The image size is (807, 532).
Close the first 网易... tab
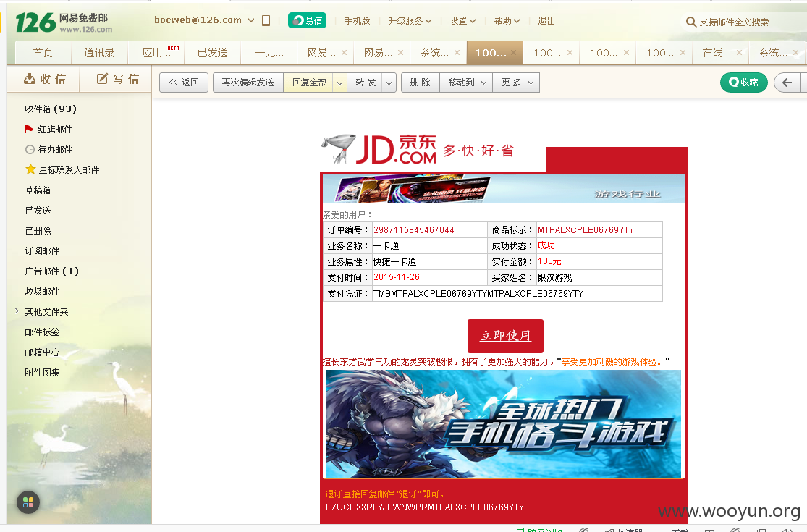pyautogui.click(x=344, y=53)
